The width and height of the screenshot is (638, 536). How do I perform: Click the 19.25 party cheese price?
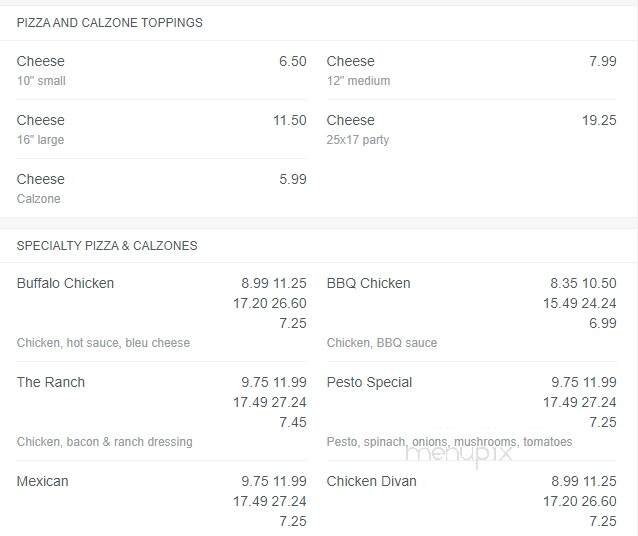[x=599, y=120]
